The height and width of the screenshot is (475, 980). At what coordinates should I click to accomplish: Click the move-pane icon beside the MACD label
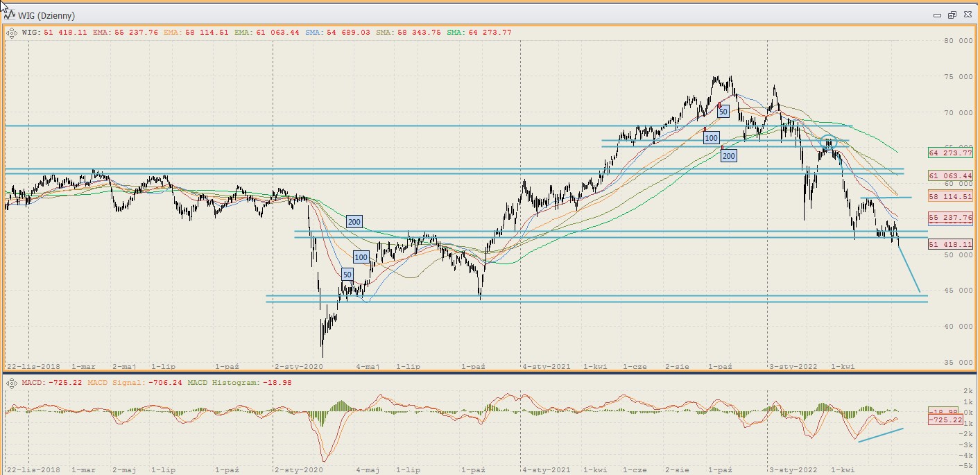pos(12,382)
